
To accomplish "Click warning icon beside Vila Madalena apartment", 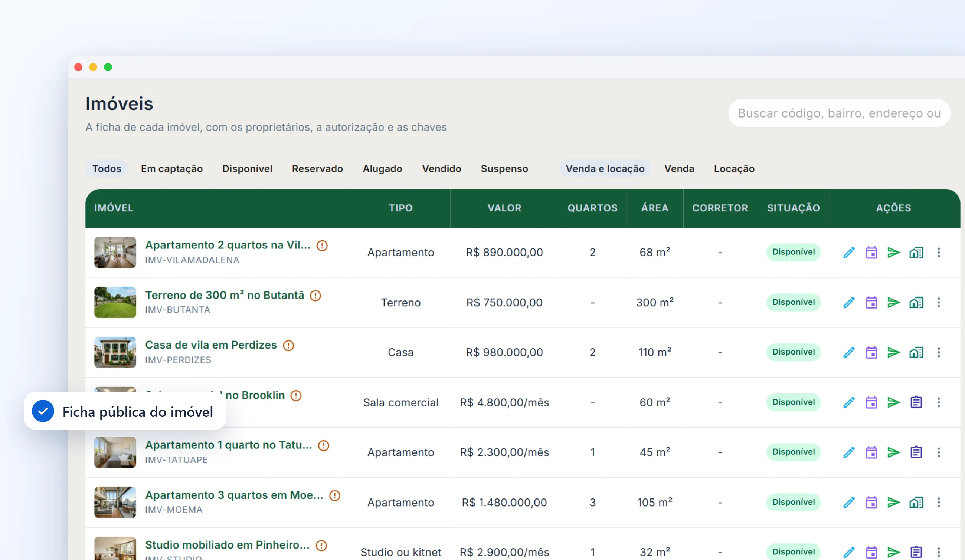I will [x=322, y=246].
